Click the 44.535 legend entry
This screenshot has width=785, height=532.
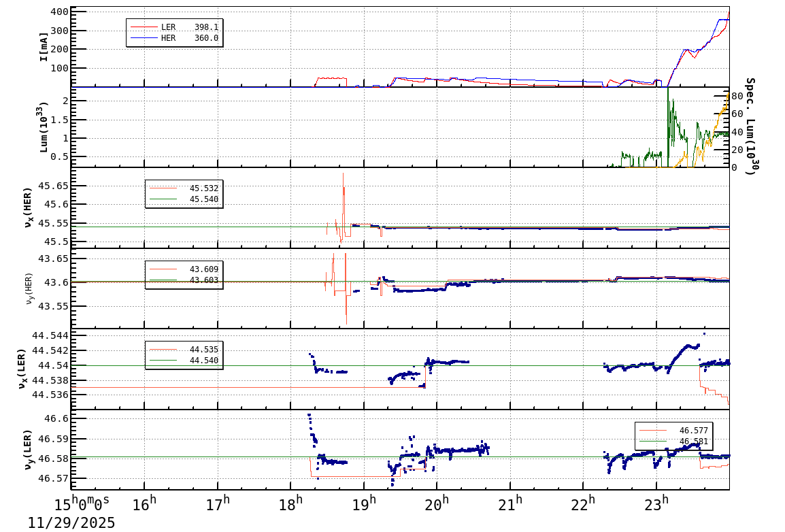(x=183, y=350)
